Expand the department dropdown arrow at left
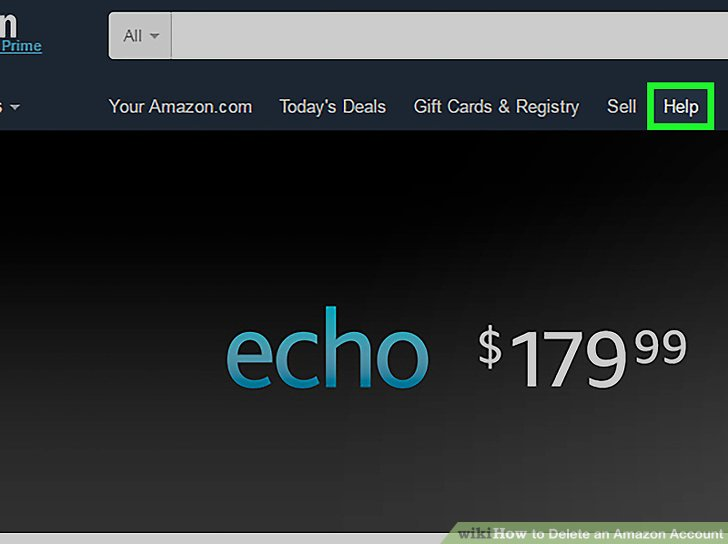The image size is (728, 544). [15, 107]
